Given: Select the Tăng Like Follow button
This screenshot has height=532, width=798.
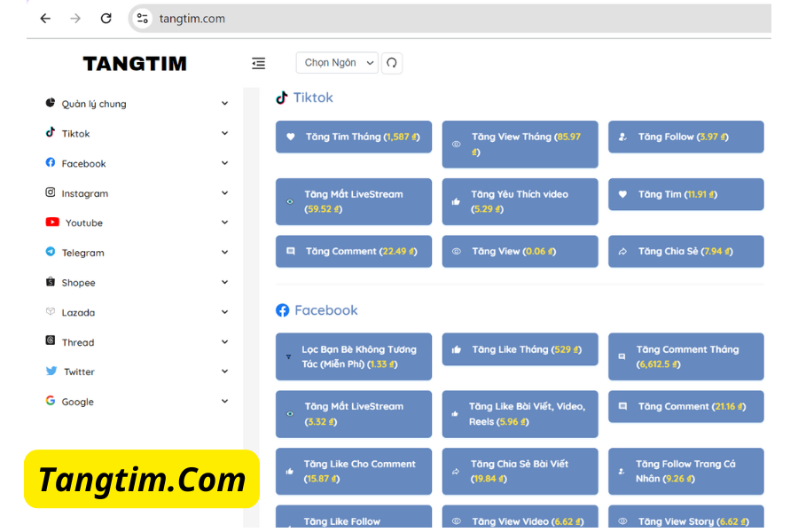Looking at the screenshot, I should click(354, 517).
